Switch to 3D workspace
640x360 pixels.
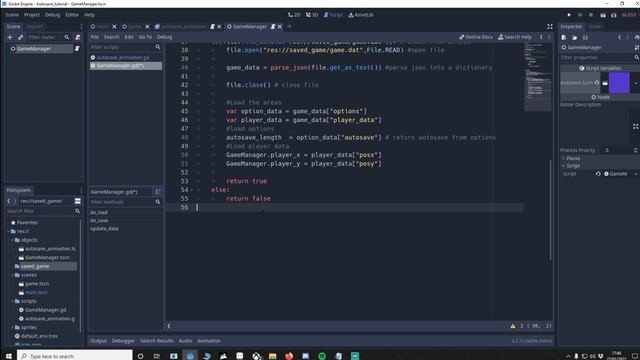pyautogui.click(x=312, y=15)
